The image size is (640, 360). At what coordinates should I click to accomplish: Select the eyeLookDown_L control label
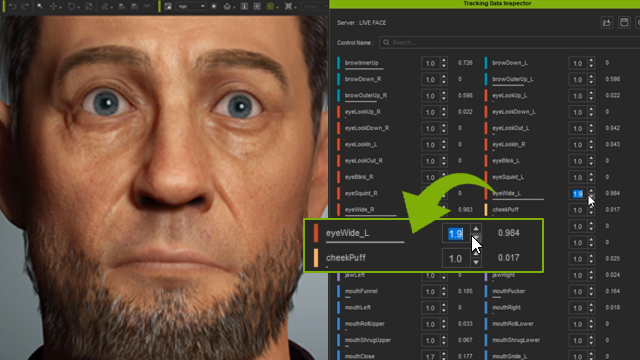pyautogui.click(x=514, y=112)
